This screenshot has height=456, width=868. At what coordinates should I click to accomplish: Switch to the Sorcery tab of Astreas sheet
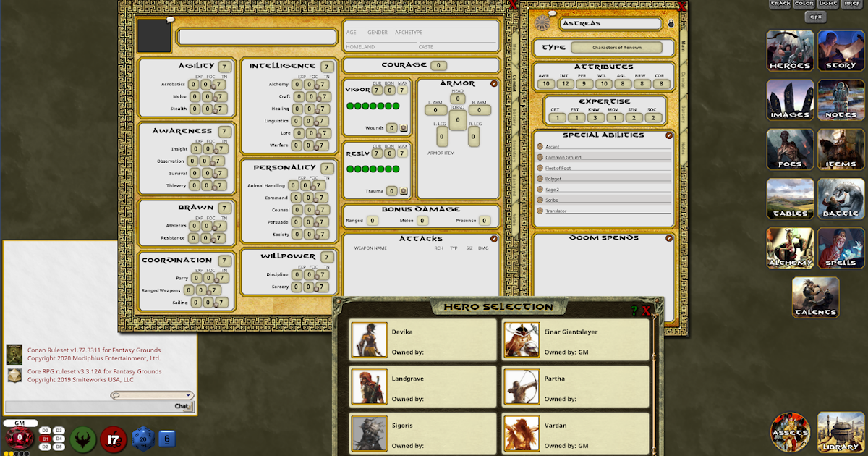click(683, 114)
